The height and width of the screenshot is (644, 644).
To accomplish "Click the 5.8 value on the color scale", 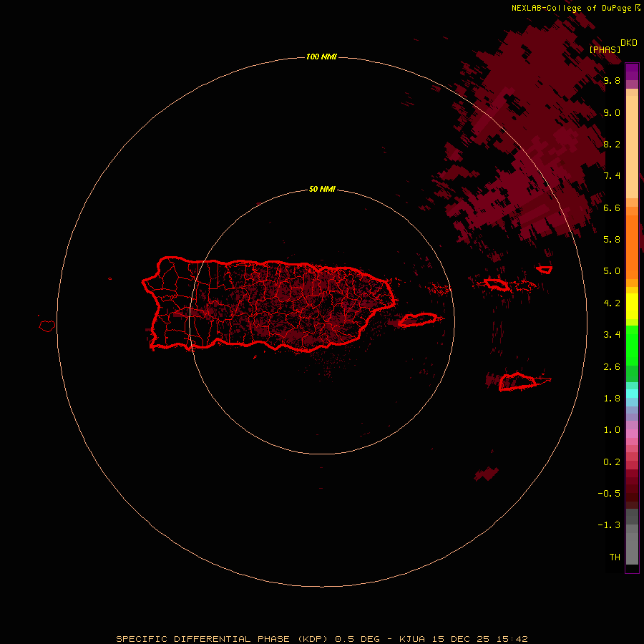I will coord(612,239).
